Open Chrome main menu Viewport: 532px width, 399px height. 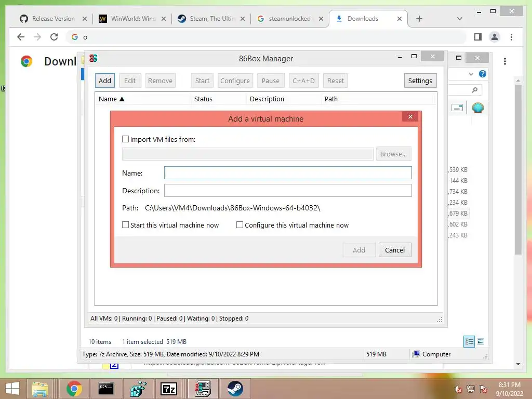(511, 37)
